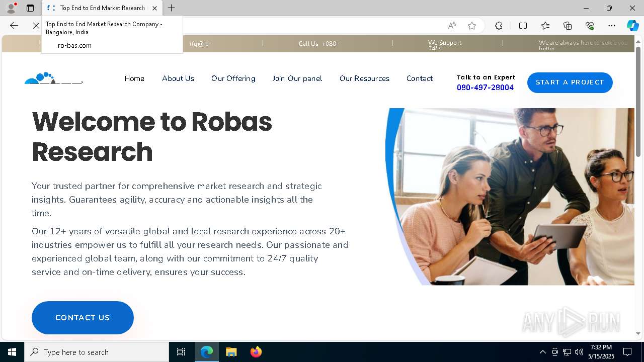Click the browser profile avatar icon
This screenshot has width=644, height=362.
[x=11, y=8]
